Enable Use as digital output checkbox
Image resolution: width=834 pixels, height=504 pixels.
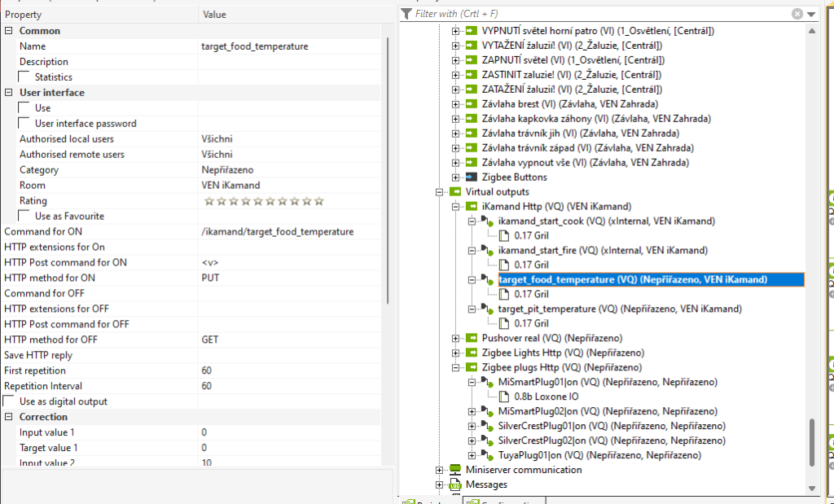8,401
